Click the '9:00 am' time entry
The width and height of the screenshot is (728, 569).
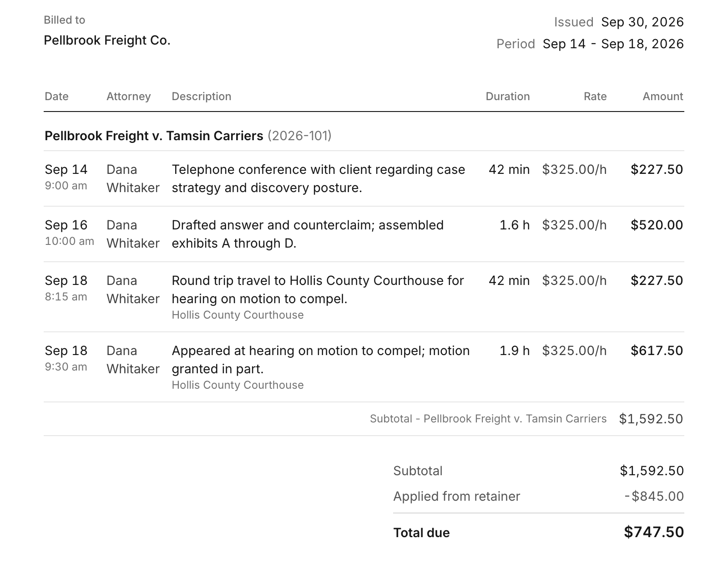[x=66, y=186]
